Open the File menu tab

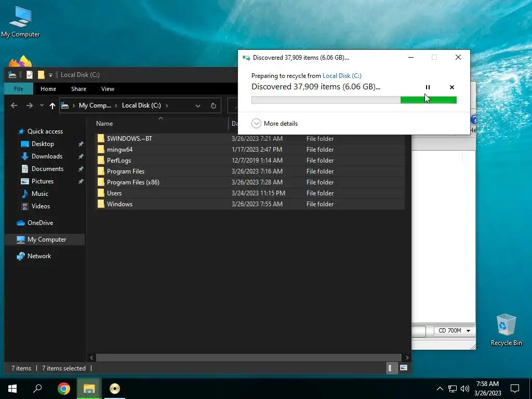tap(19, 89)
